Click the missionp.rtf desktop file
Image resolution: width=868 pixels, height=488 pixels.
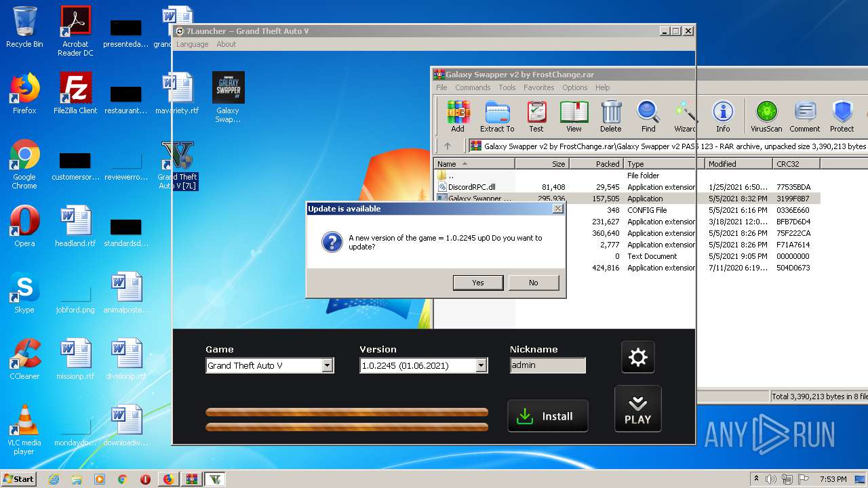coord(75,359)
